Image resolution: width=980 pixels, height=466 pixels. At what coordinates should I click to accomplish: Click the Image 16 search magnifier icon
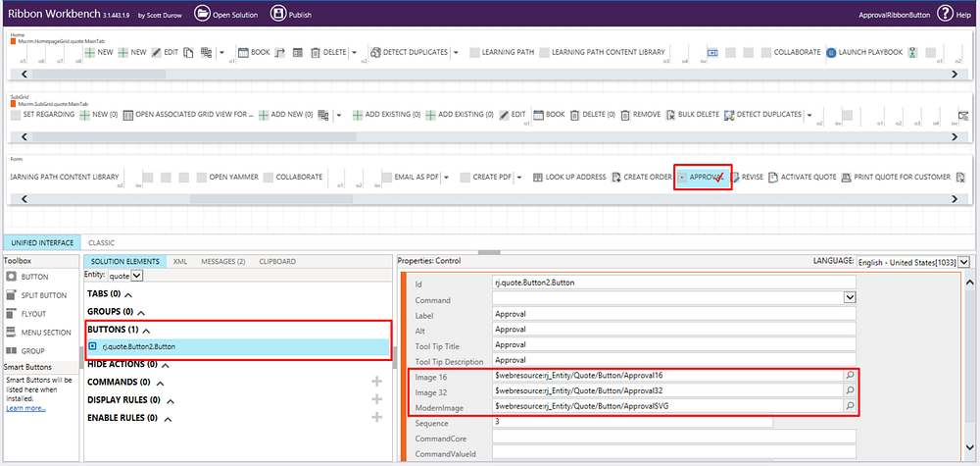850,376
